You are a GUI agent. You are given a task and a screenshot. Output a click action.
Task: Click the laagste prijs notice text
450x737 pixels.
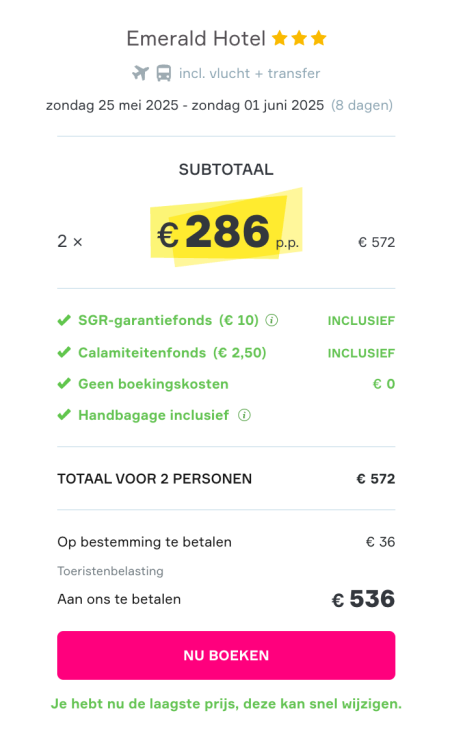226,704
